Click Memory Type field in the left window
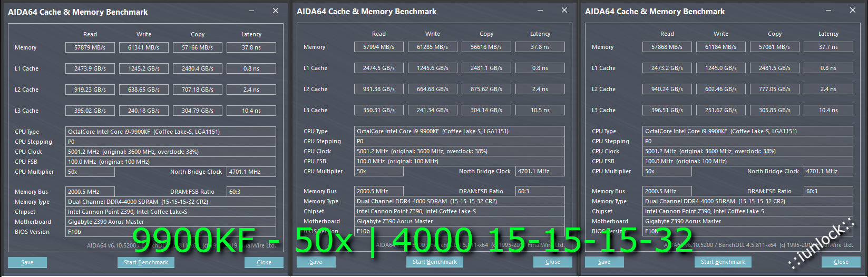868x277 pixels. pyautogui.click(x=171, y=202)
